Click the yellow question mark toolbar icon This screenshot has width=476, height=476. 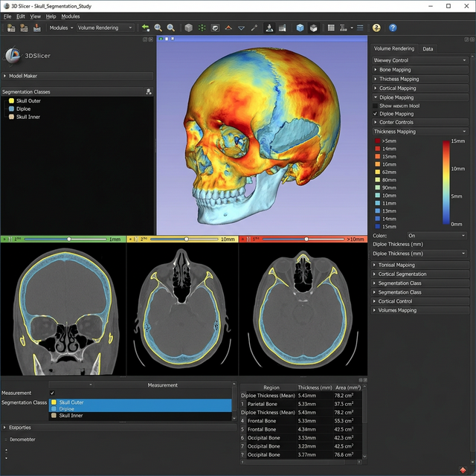tap(376, 28)
